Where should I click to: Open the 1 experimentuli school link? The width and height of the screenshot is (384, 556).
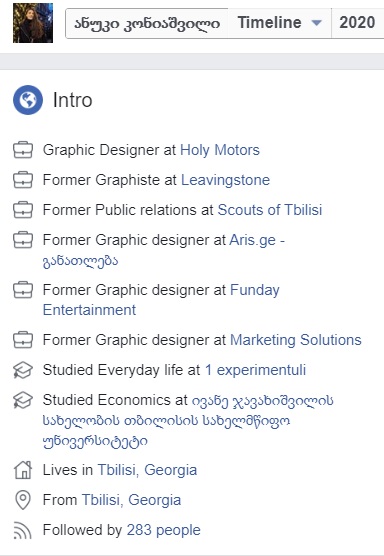point(255,370)
